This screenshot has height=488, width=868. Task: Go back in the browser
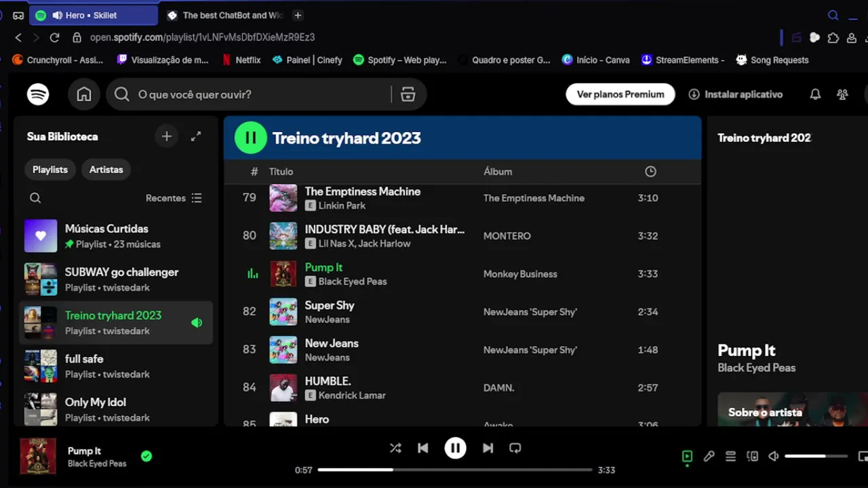pos(18,37)
